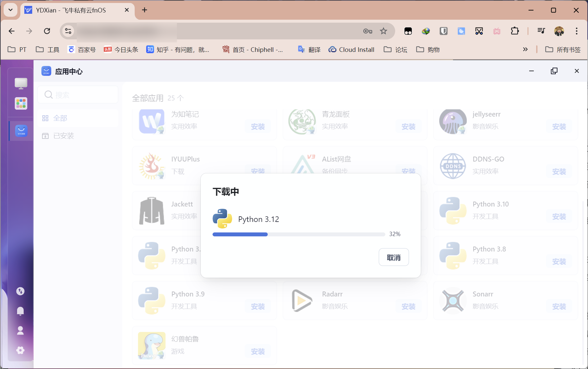Screen dimensions: 588x369
Task: Install jellyseerr app
Action: 559,127
